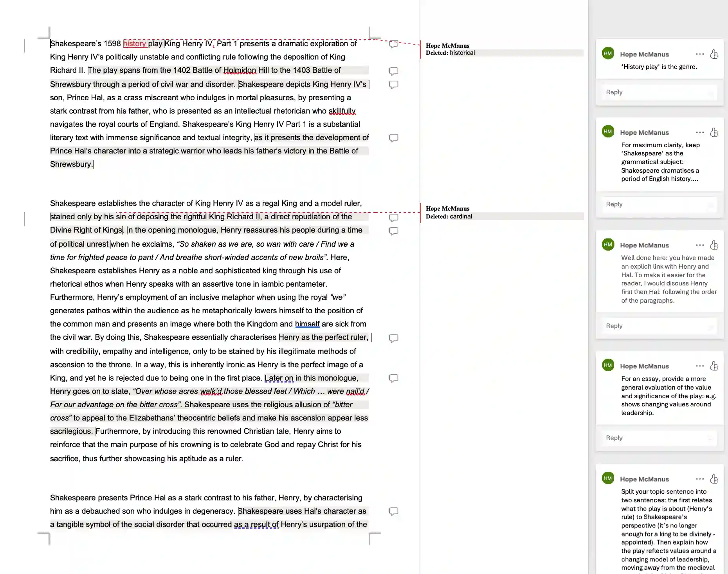The height and width of the screenshot is (574, 728).
Task: Open more options on 'Well done here' comment
Action: coord(700,245)
